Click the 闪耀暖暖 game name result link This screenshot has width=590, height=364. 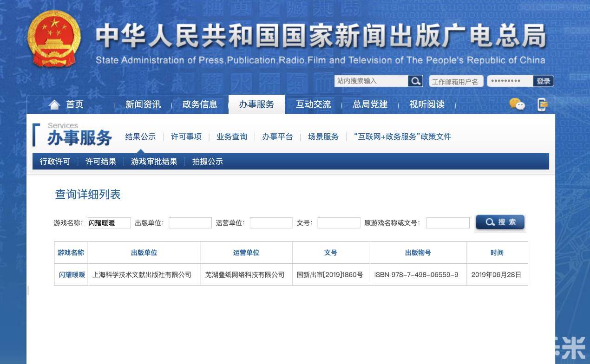pyautogui.click(x=72, y=274)
